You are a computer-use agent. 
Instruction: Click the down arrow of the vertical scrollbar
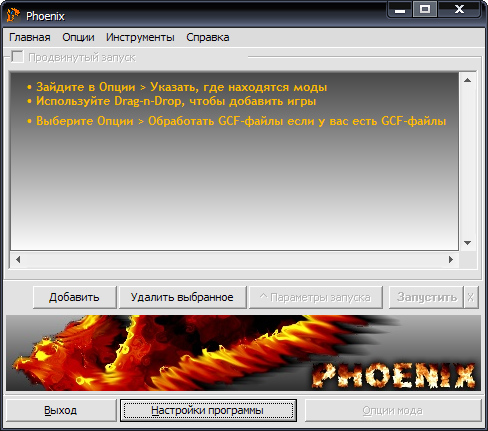(467, 243)
